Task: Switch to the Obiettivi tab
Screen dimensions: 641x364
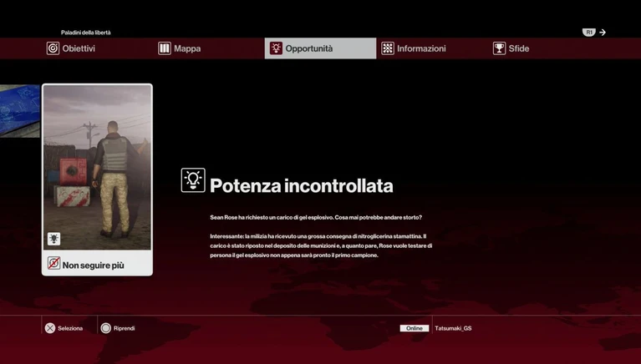Action: 79,48
